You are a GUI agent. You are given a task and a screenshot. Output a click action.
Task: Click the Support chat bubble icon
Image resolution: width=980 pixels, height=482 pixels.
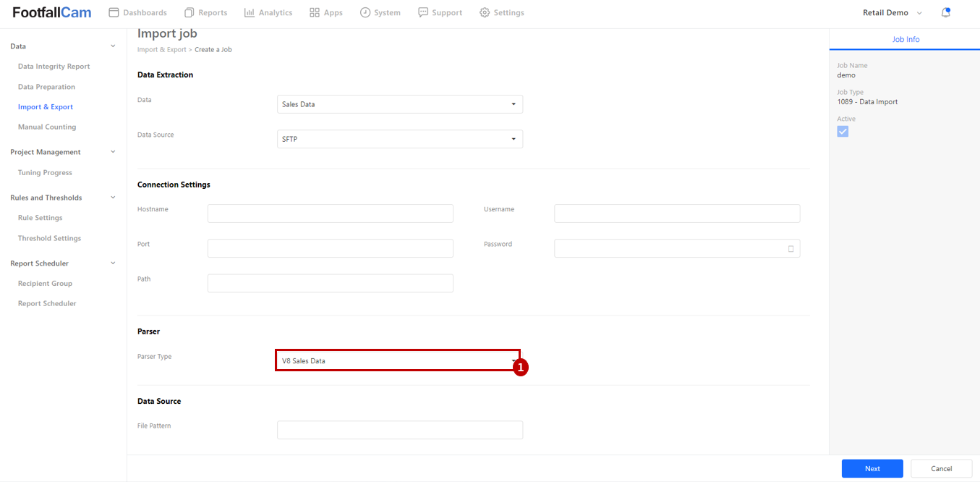(423, 12)
